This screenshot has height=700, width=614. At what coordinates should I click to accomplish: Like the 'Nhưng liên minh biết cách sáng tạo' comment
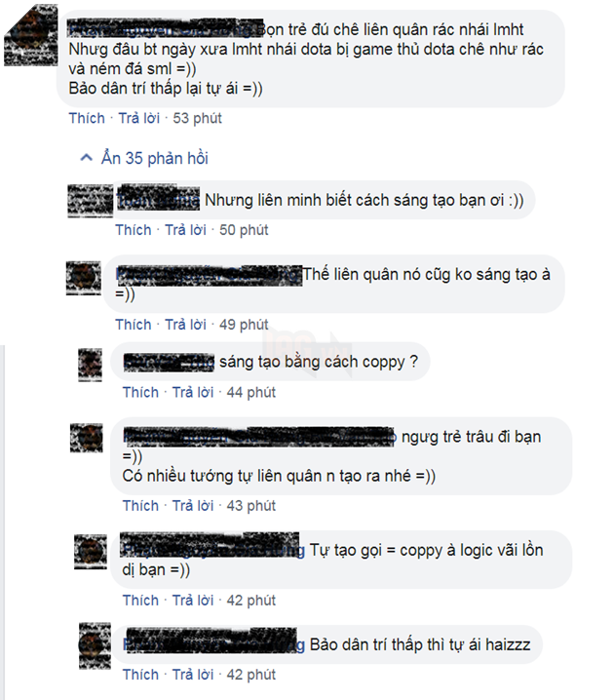[133, 230]
